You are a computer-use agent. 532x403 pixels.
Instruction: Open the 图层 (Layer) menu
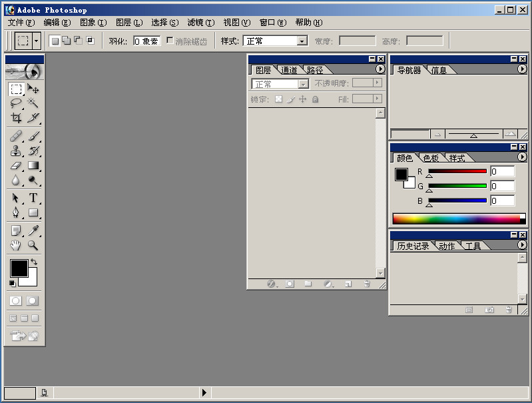click(x=129, y=23)
